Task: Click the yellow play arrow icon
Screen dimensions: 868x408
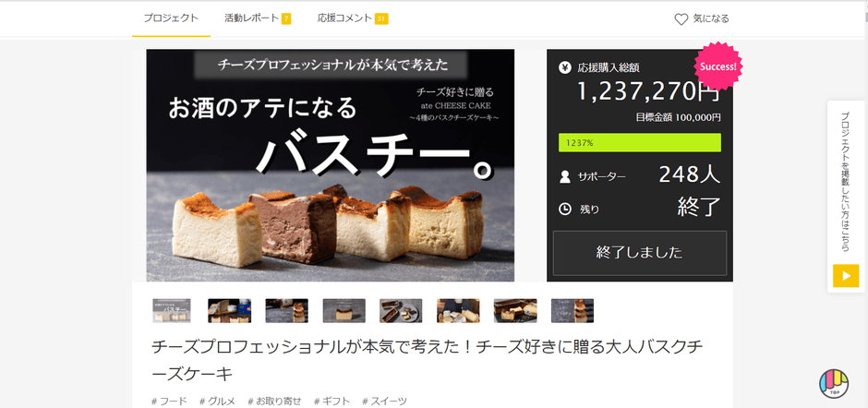Action: (846, 276)
